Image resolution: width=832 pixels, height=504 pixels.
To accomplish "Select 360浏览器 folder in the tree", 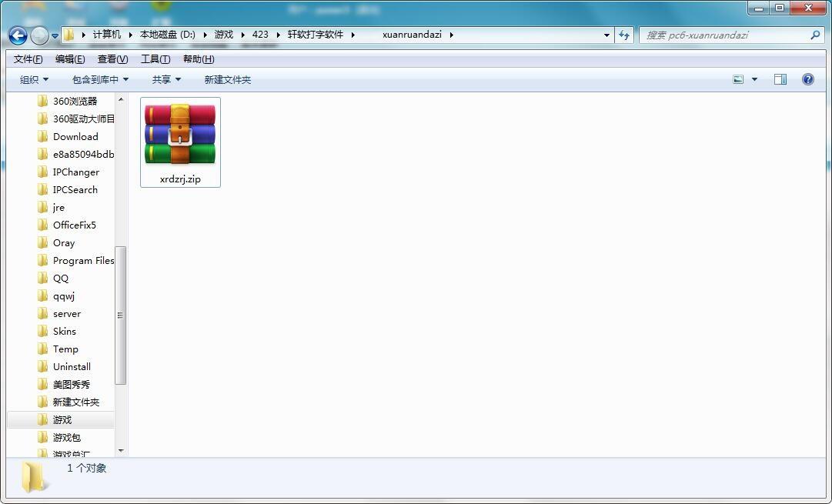I will tap(75, 101).
